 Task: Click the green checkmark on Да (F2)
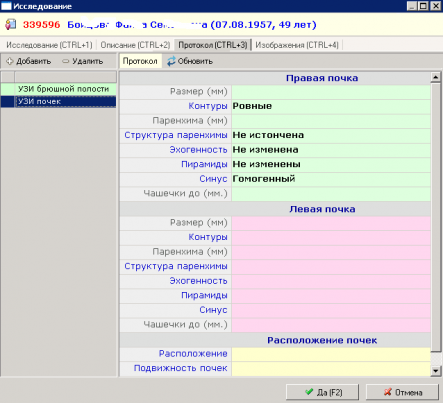(x=309, y=392)
